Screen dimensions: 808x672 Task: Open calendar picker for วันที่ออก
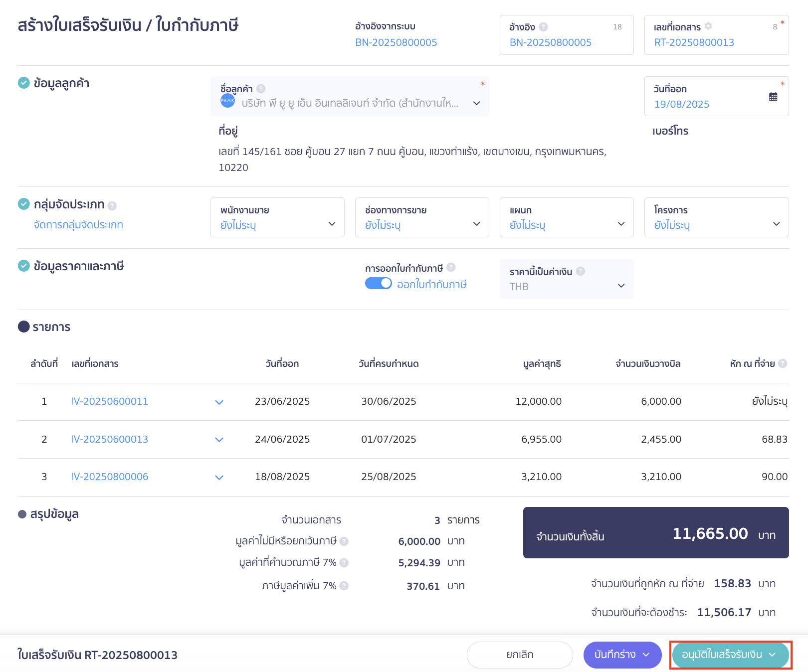tap(772, 97)
